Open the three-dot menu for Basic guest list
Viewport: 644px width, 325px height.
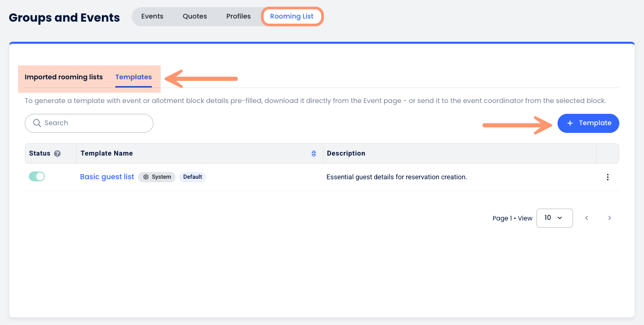(607, 177)
